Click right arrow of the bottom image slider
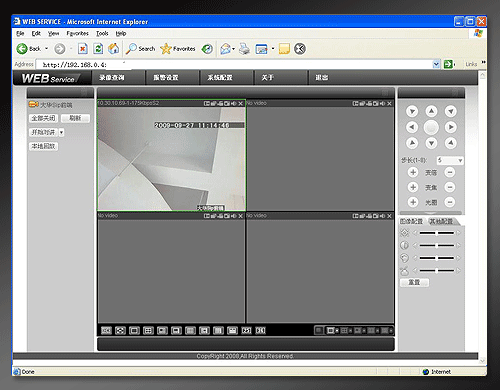Viewport: 500px width, 390px height. click(x=459, y=271)
